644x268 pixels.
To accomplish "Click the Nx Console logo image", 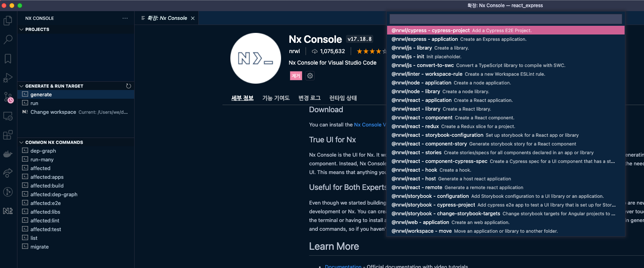I will [x=256, y=58].
